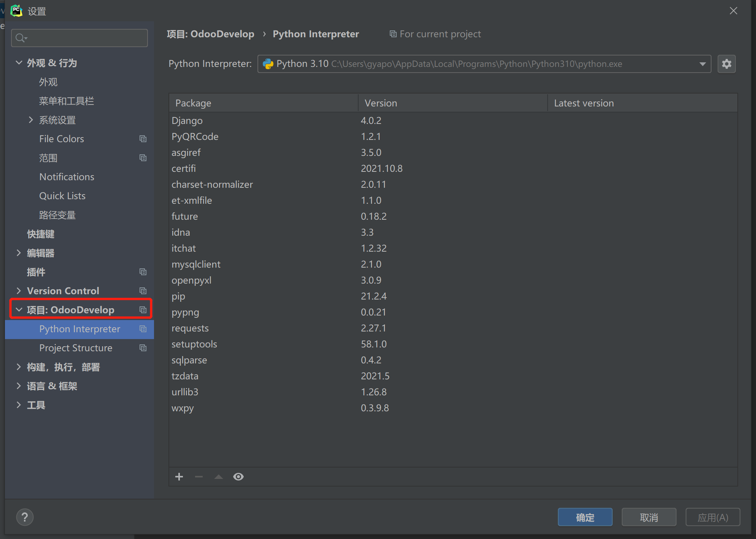Click the minus icon to uninstall package
The width and height of the screenshot is (756, 539).
[x=199, y=477]
